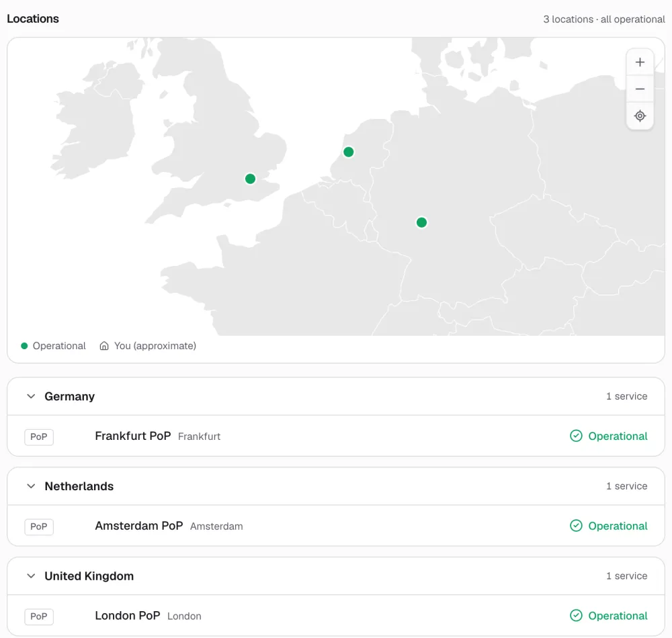Click the Operational status text for Frankfurt
Screen dimensions: 672x638
pos(618,437)
